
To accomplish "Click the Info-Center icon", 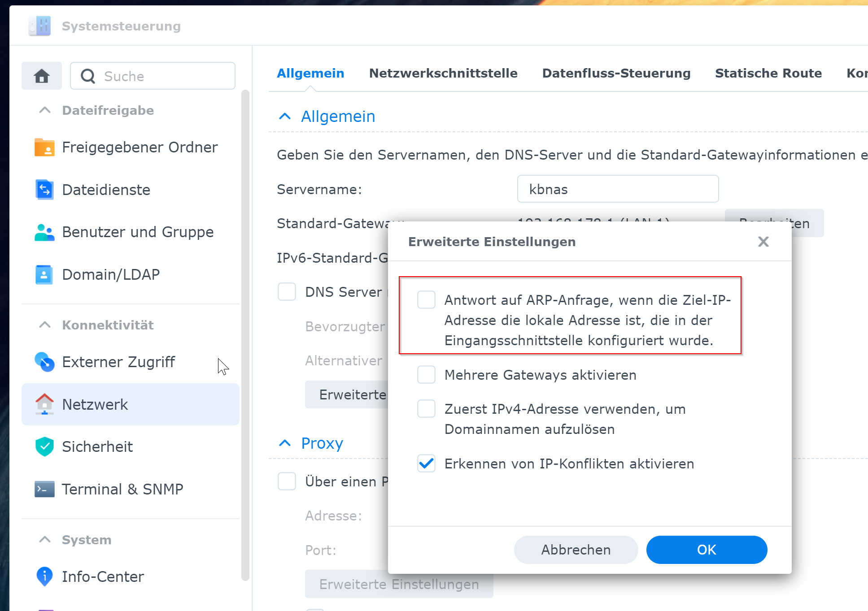I will point(44,576).
